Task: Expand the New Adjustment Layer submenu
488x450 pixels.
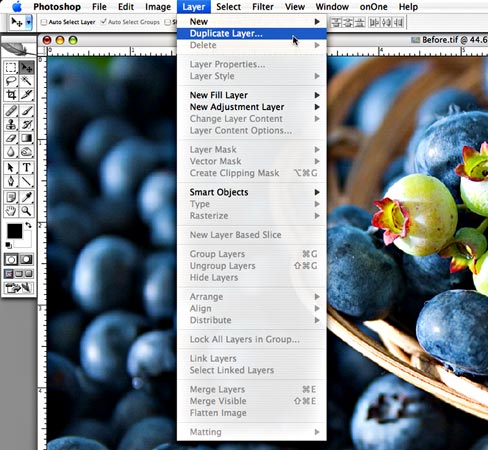Action: tap(252, 107)
